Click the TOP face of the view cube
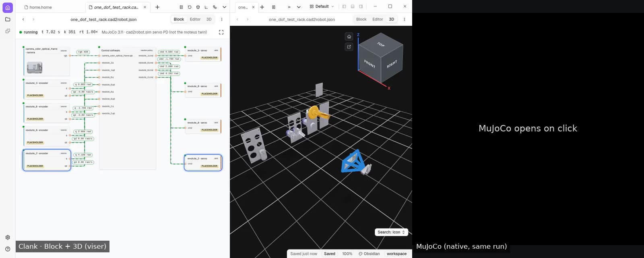644x258 pixels. [x=381, y=44]
